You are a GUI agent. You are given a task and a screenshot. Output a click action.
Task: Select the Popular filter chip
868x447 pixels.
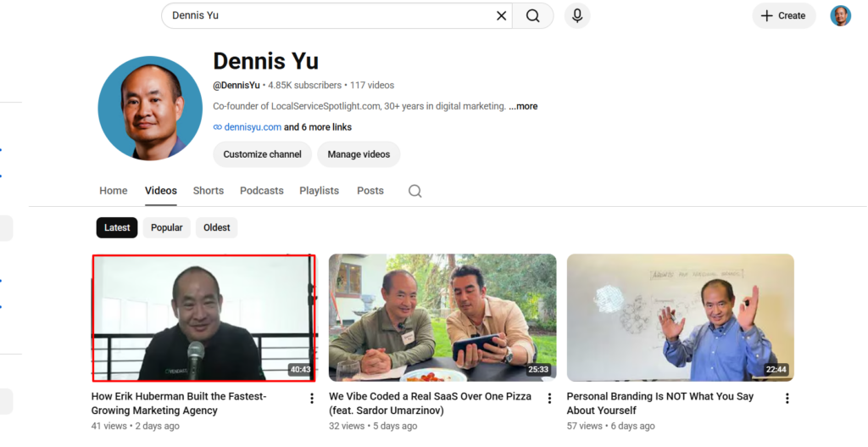[167, 227]
